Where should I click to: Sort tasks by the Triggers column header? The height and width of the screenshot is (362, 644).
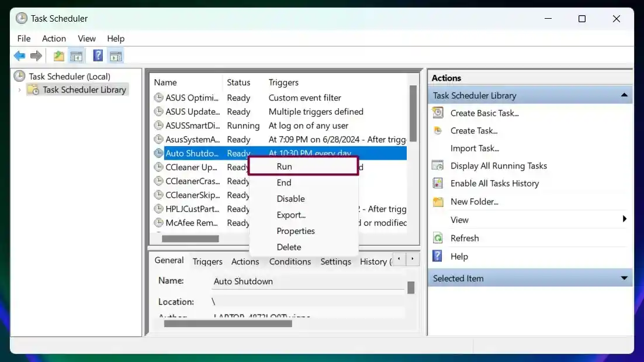click(283, 82)
